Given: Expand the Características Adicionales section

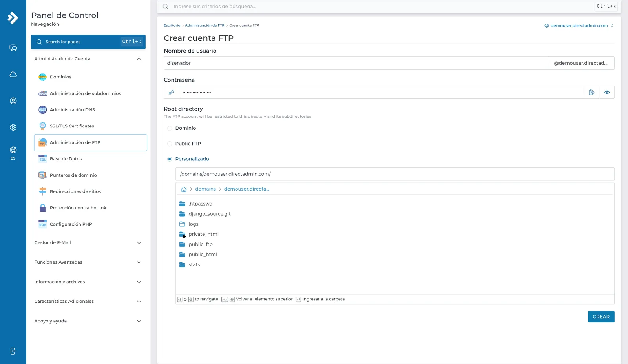Looking at the screenshot, I should pyautogui.click(x=88, y=301).
